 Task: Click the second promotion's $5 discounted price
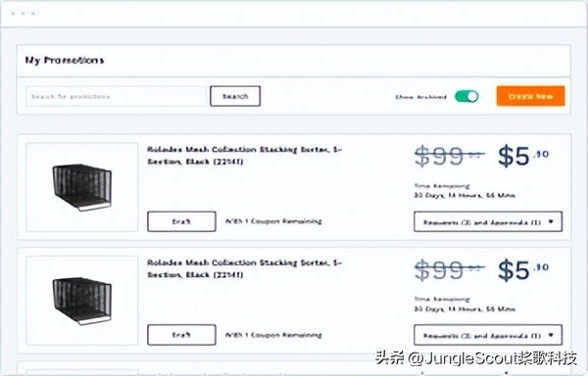coord(523,269)
